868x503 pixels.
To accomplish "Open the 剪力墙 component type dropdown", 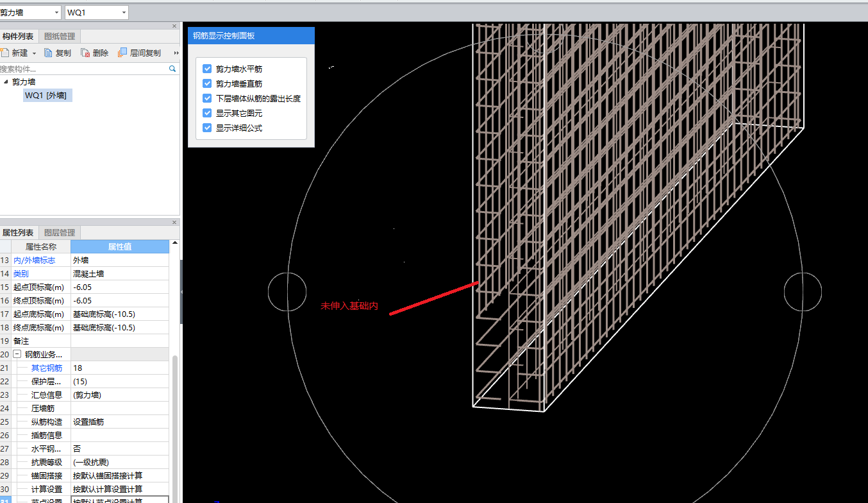I will (56, 12).
